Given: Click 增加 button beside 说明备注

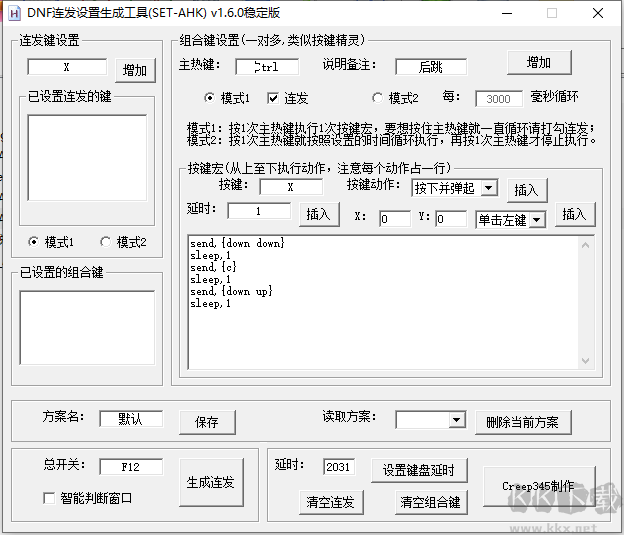Looking at the screenshot, I should click(538, 62).
